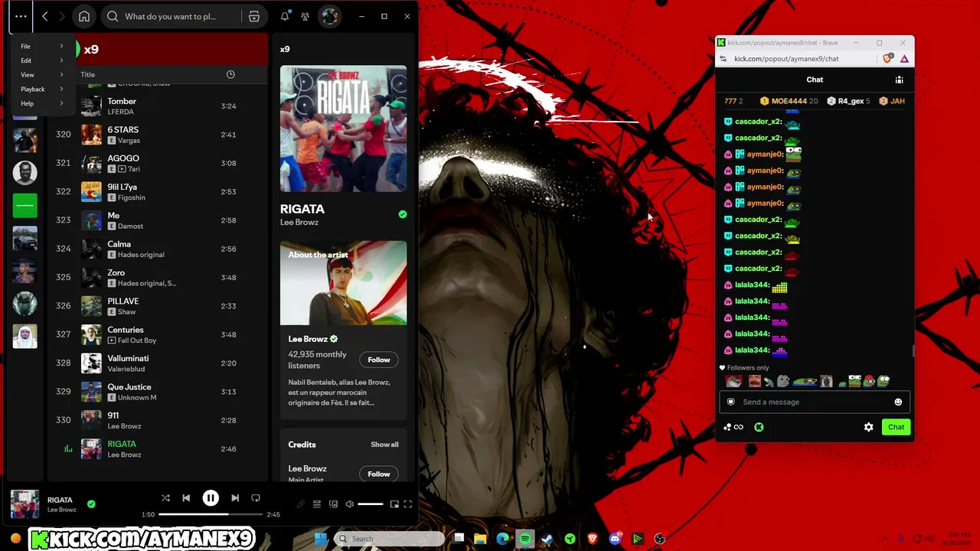The height and width of the screenshot is (551, 980).
Task: Open the now-playing cover thumbnail in player bar
Action: (x=24, y=504)
